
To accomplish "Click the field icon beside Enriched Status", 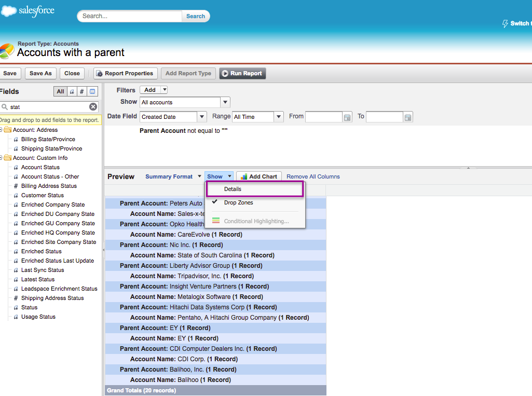I will (x=16, y=251).
